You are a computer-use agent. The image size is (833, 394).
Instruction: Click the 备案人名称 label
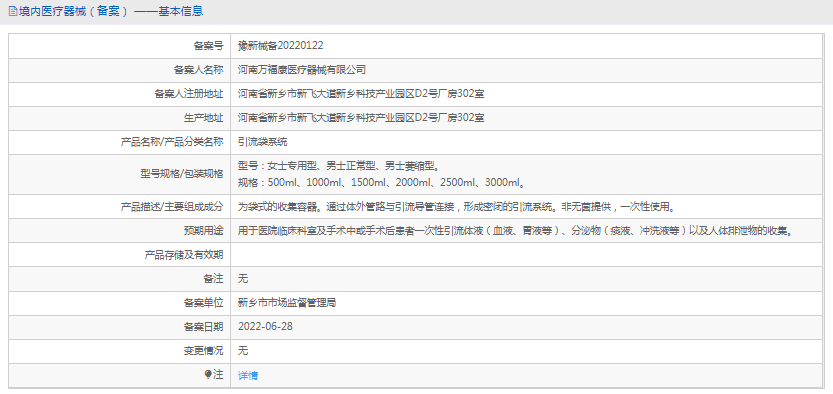[x=199, y=70]
